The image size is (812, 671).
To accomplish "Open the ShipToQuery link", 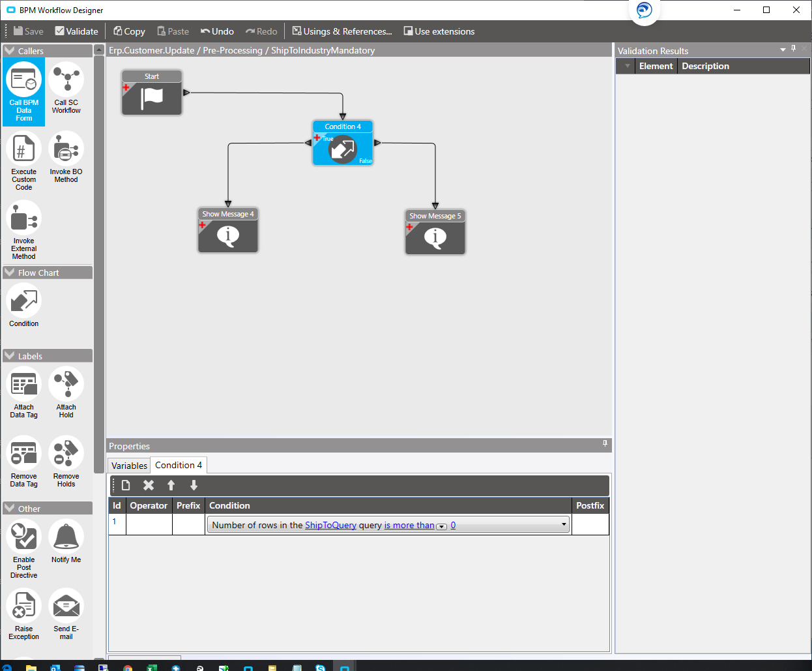I will (330, 525).
